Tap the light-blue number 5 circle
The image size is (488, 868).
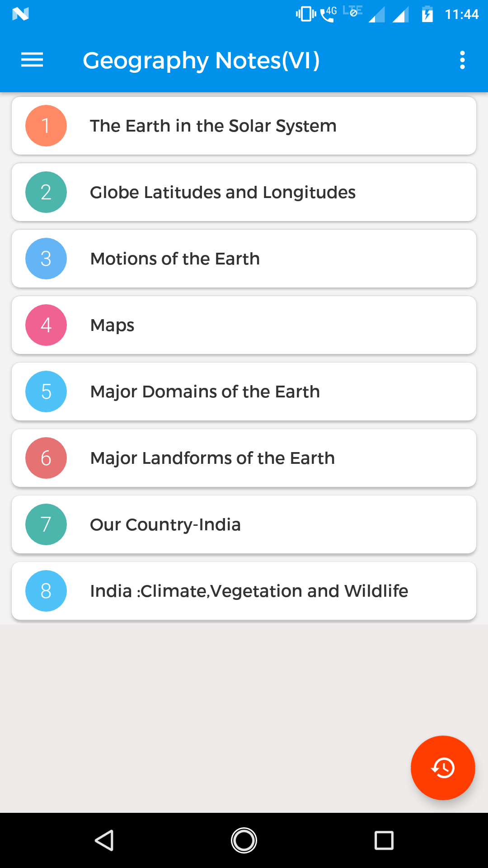[x=46, y=392]
